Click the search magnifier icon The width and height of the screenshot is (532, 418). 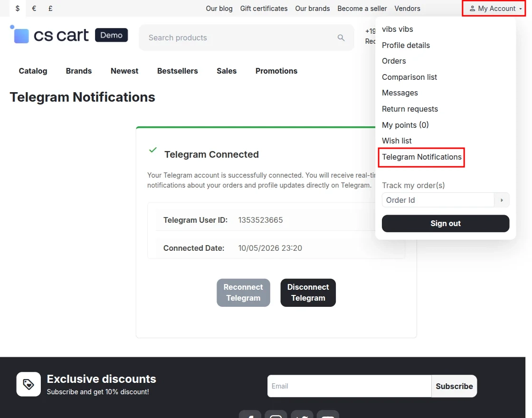click(341, 38)
